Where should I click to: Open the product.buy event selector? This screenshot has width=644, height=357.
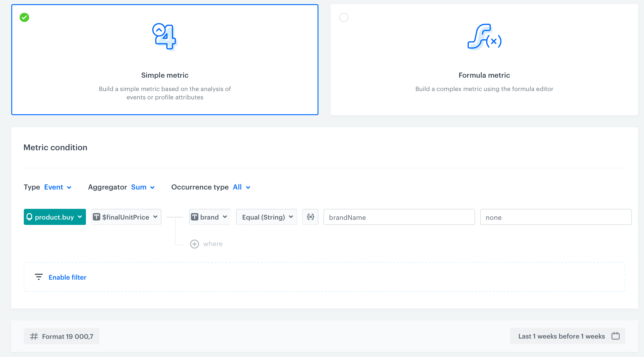(x=55, y=217)
